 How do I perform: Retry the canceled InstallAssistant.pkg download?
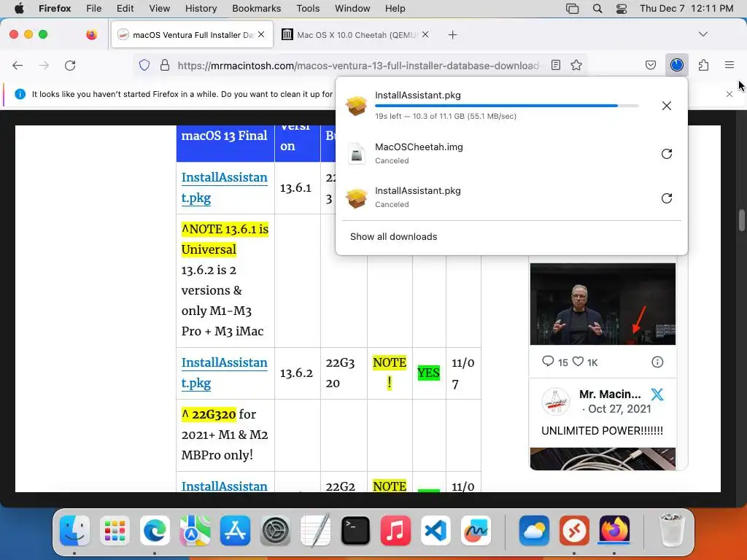click(x=667, y=198)
